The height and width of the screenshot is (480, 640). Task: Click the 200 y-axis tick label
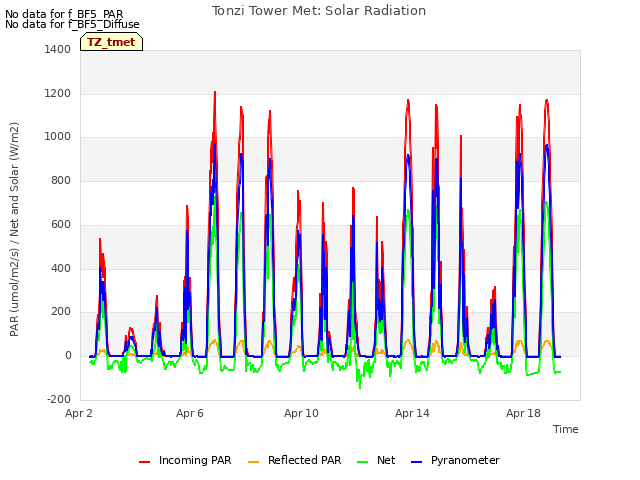tap(61, 312)
